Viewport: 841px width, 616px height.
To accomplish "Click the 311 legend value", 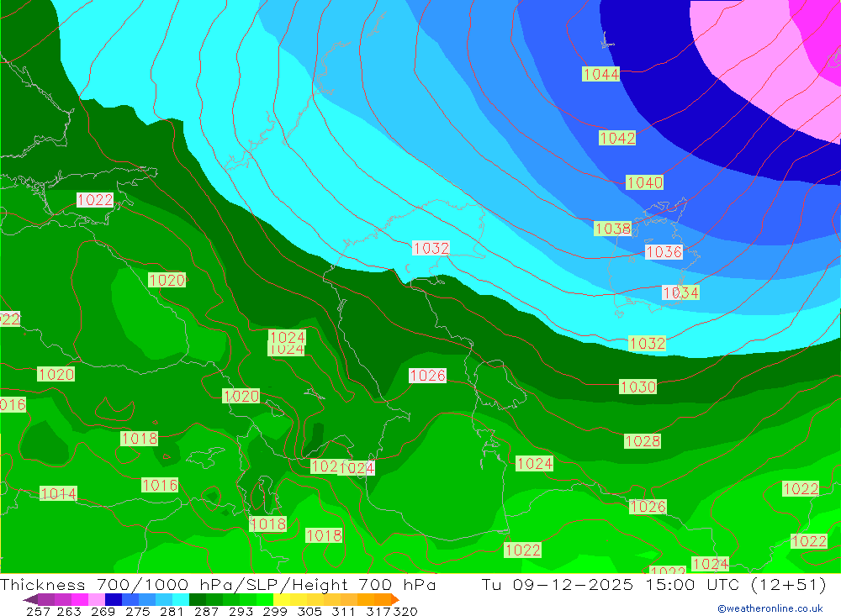I will tap(343, 612).
